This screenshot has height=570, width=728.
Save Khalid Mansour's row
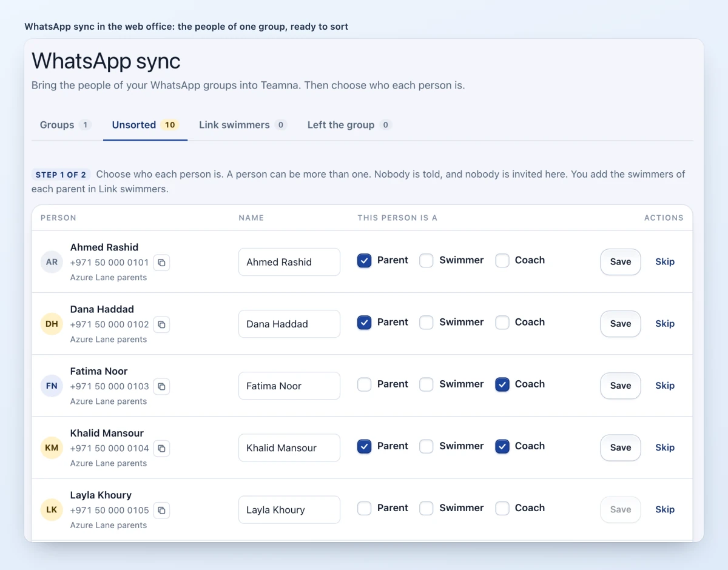[621, 448]
